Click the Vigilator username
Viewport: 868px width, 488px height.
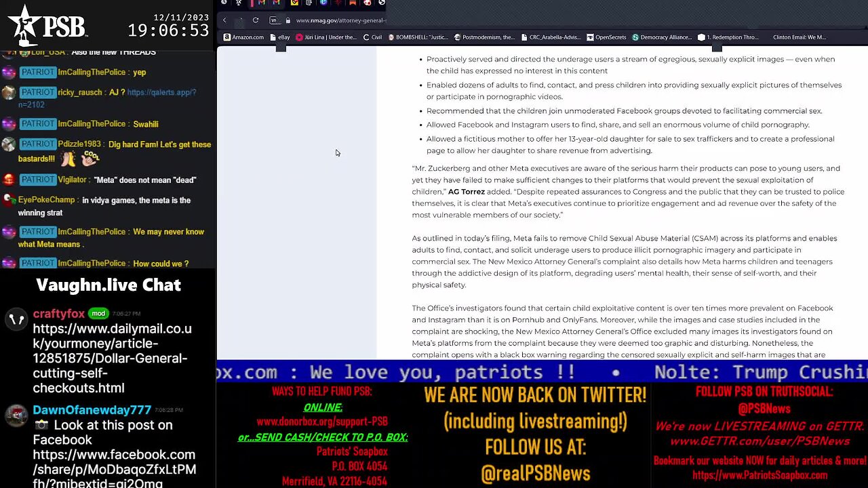tap(72, 180)
